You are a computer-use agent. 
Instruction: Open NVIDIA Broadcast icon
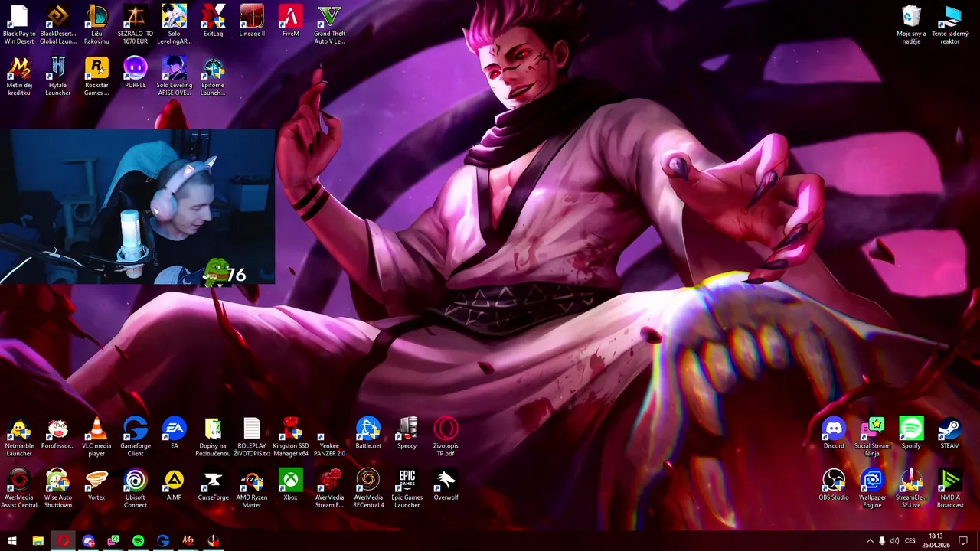pyautogui.click(x=950, y=489)
